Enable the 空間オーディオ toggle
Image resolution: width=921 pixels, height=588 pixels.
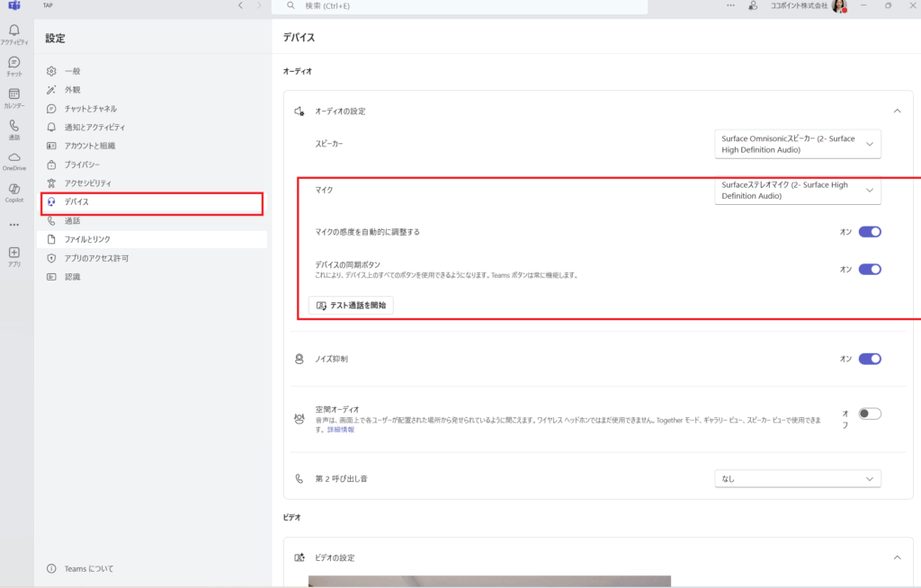(x=869, y=414)
